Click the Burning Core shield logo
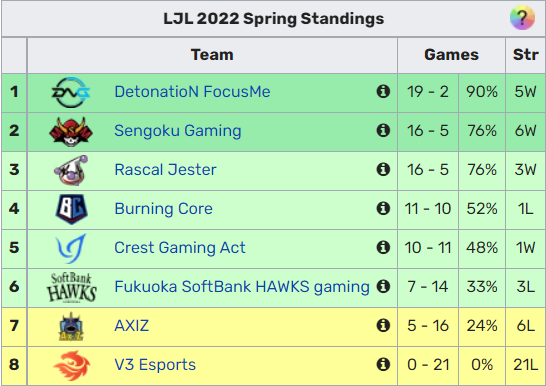This screenshot has height=386, width=546. 71,209
